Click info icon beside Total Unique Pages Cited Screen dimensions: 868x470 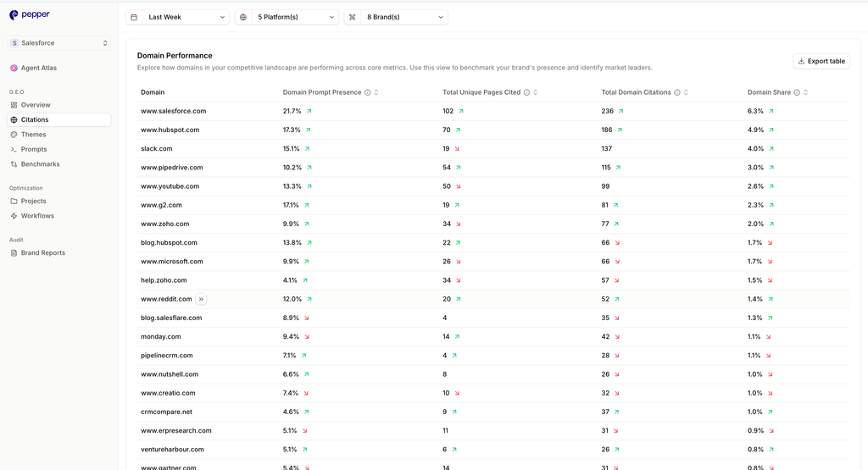pos(526,93)
